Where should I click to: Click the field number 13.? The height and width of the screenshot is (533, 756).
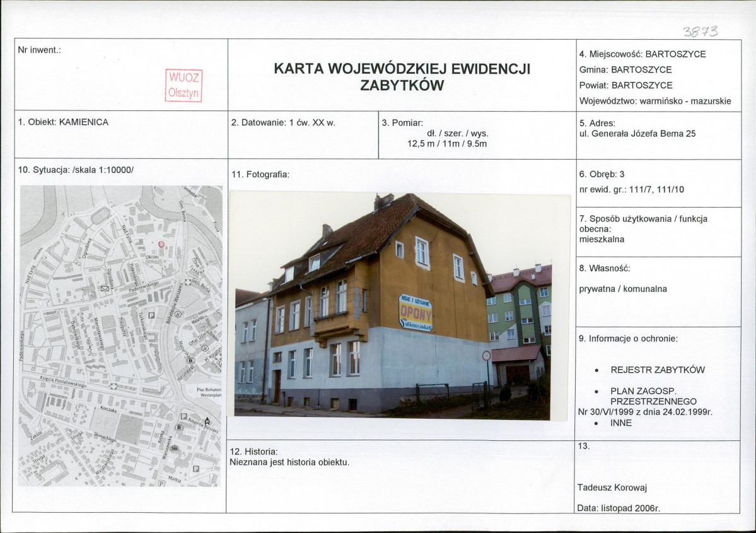583,446
